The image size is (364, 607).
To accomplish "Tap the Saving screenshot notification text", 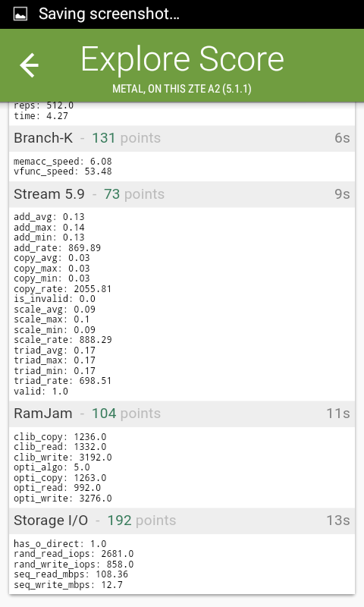I will pos(109,14).
